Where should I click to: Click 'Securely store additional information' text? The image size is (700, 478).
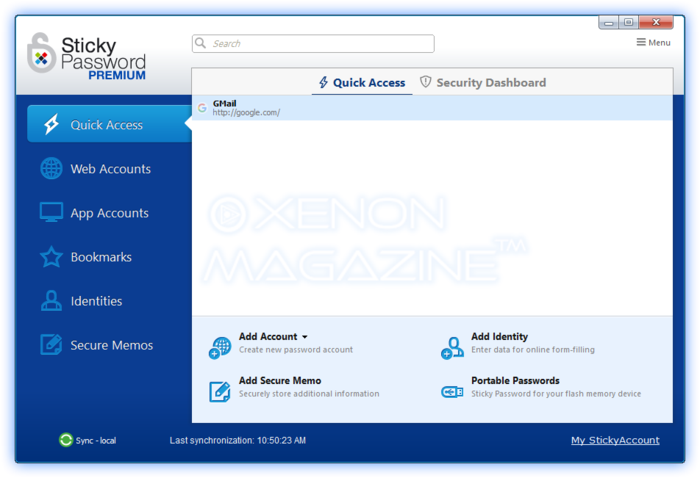[x=309, y=394]
